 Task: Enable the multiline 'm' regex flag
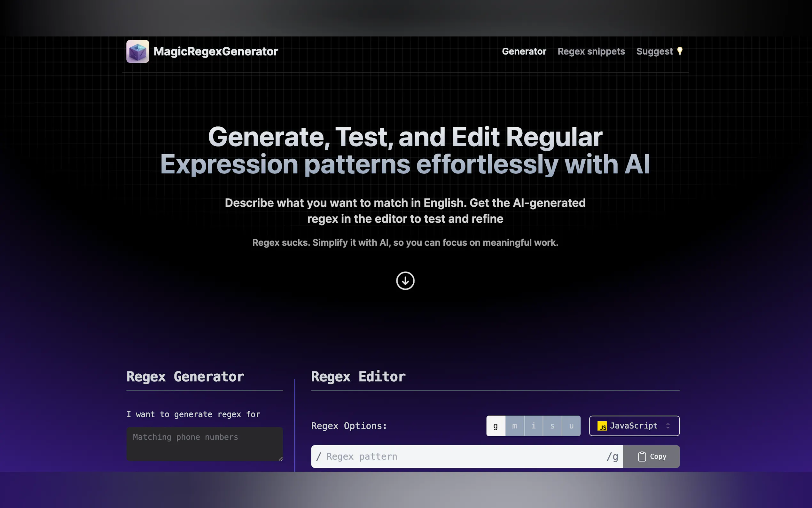pos(515,426)
